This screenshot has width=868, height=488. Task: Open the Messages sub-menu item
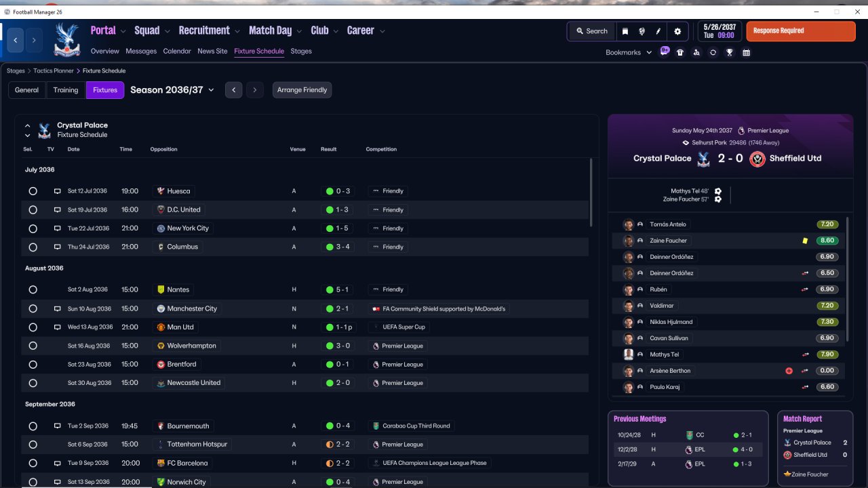(141, 52)
